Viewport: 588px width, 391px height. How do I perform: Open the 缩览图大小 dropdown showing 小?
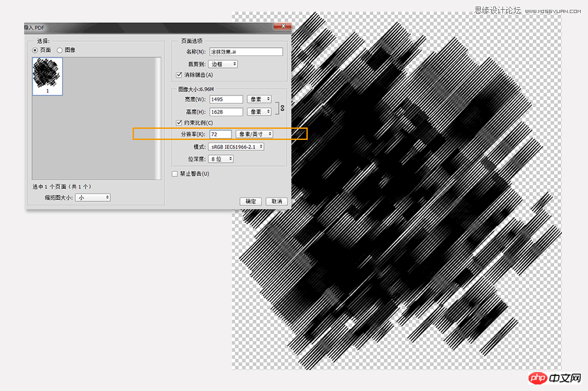(93, 197)
